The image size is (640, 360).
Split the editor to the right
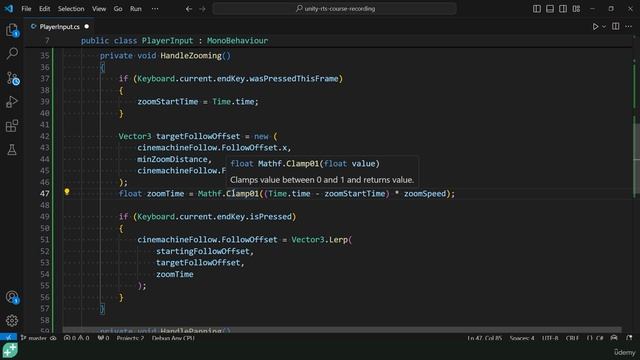point(616,27)
